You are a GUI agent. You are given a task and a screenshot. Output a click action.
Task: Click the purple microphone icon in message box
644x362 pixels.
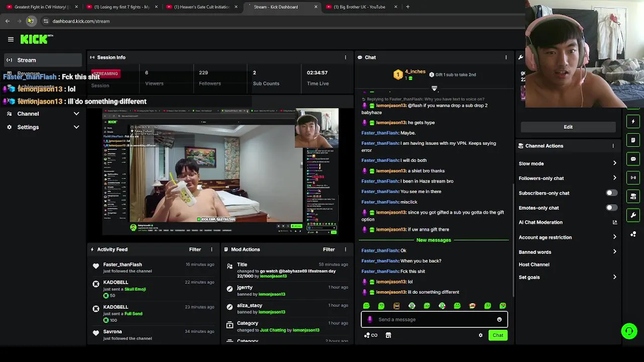(370, 319)
